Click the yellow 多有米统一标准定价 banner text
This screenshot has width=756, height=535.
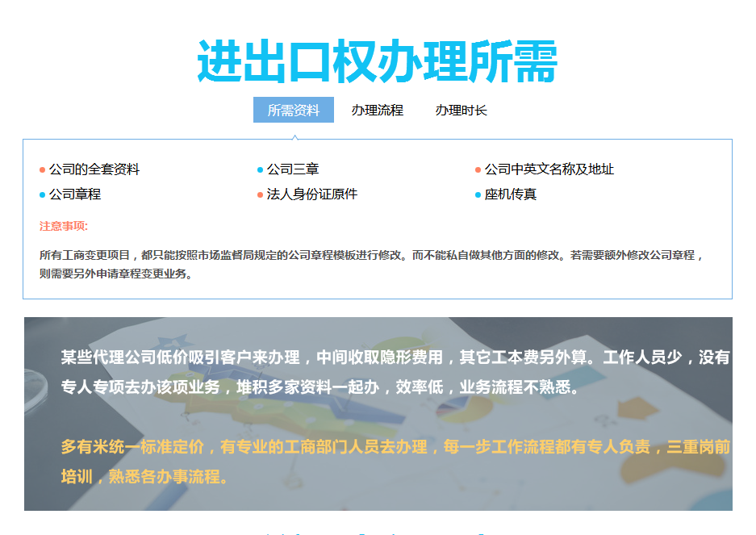pyautogui.click(x=395, y=462)
